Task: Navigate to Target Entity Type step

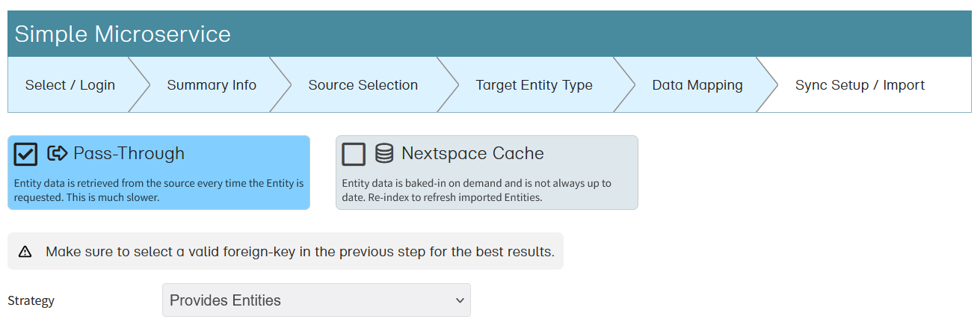Action: coord(534,85)
